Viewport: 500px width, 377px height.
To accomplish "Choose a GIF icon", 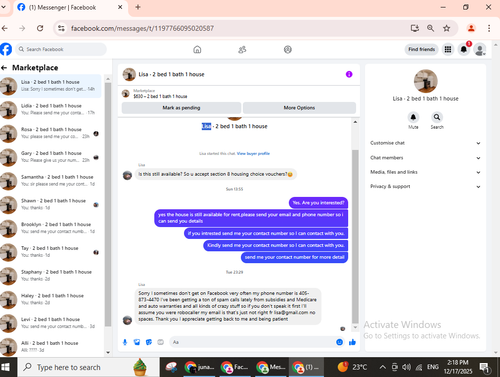I will pyautogui.click(x=161, y=342).
